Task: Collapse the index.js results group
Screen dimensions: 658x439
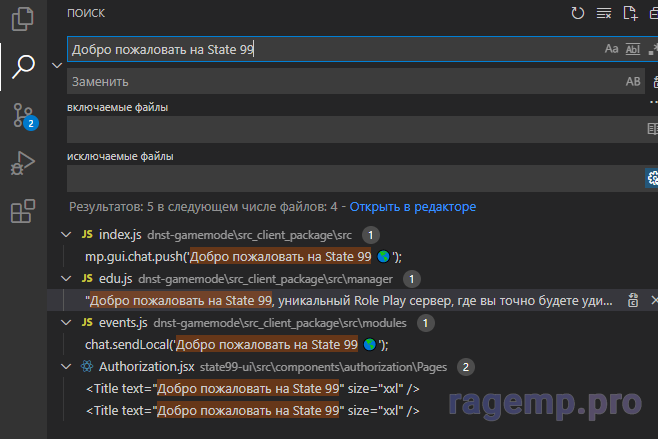Action: [x=67, y=234]
